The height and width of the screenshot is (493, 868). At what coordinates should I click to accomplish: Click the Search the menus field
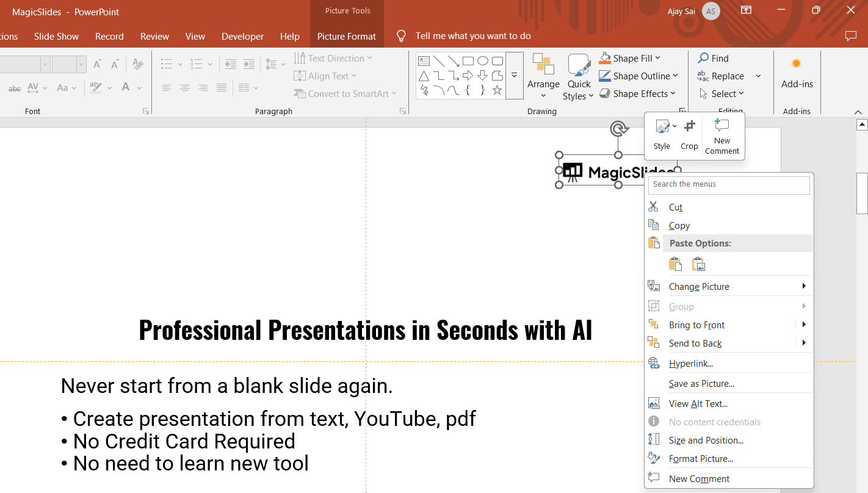(729, 184)
